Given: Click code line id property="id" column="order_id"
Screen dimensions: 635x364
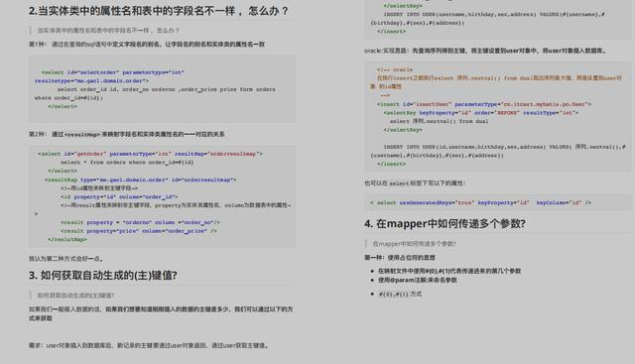Looking at the screenshot, I should (x=119, y=196).
